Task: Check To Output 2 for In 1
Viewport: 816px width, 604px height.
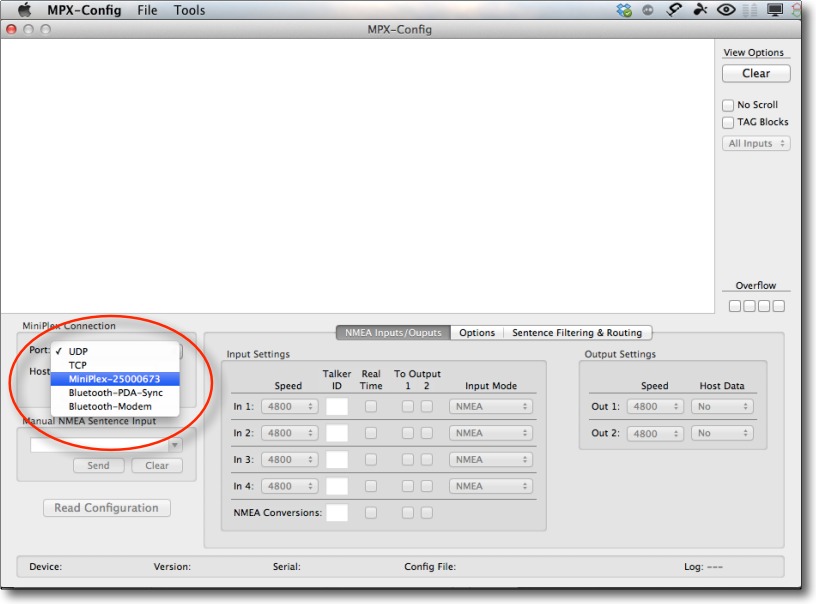Action: (427, 406)
